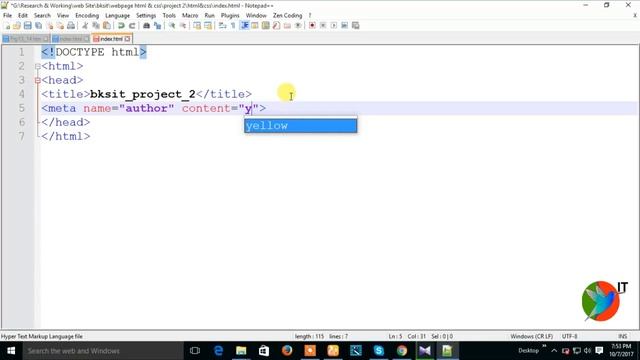Viewport: 640px width, 360px height.
Task: Click the Copy toolbar icon
Action: [x=96, y=25]
